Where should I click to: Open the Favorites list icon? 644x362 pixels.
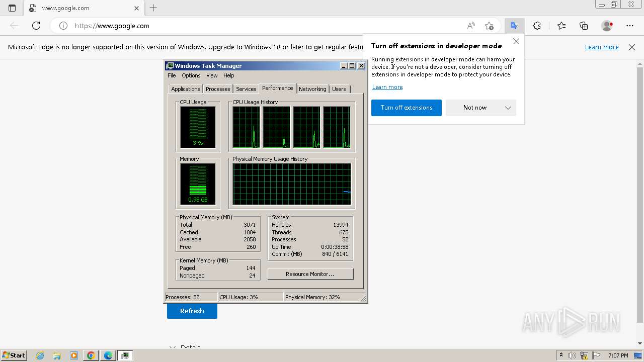click(x=561, y=26)
